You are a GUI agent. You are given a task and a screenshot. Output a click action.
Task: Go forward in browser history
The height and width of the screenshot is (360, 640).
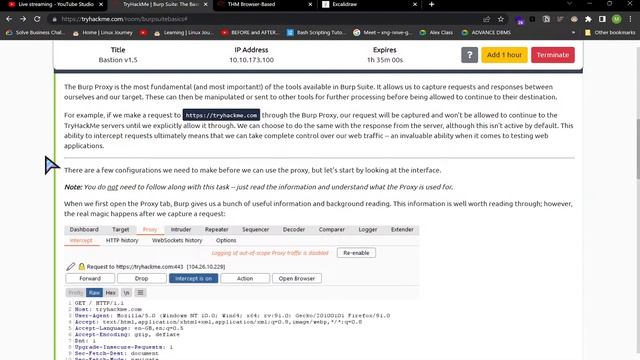[x=23, y=19]
